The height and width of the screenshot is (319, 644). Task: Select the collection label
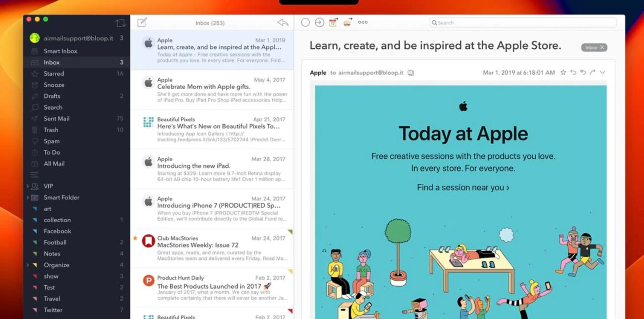click(x=76, y=220)
